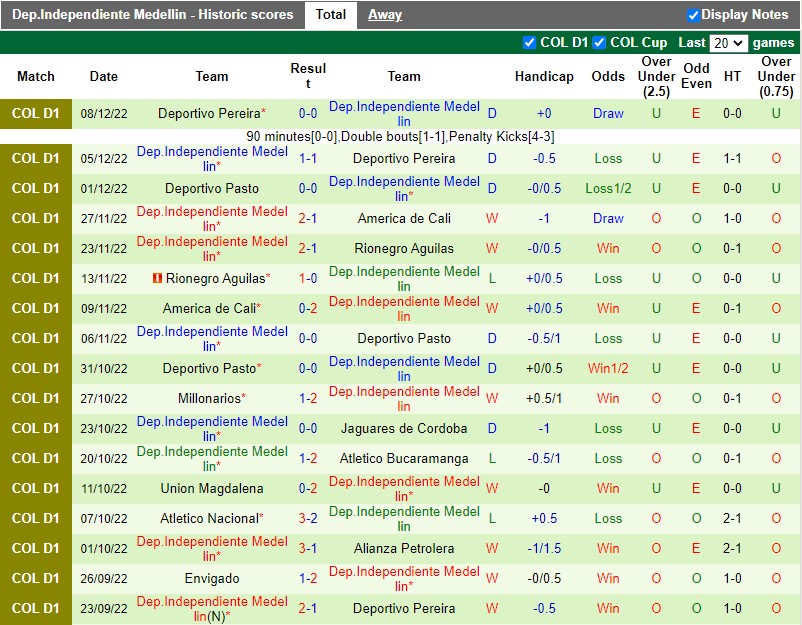Open the Envigado team page
The height and width of the screenshot is (625, 802).
(x=212, y=578)
